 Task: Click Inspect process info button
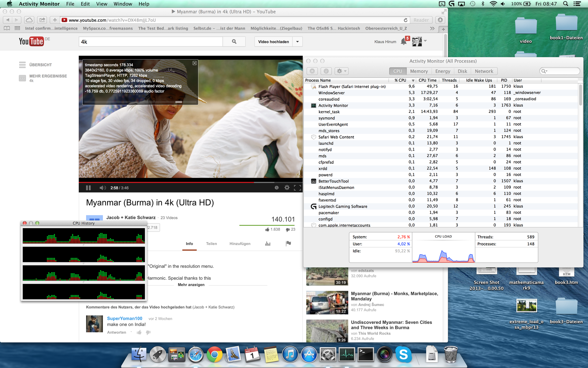point(326,71)
